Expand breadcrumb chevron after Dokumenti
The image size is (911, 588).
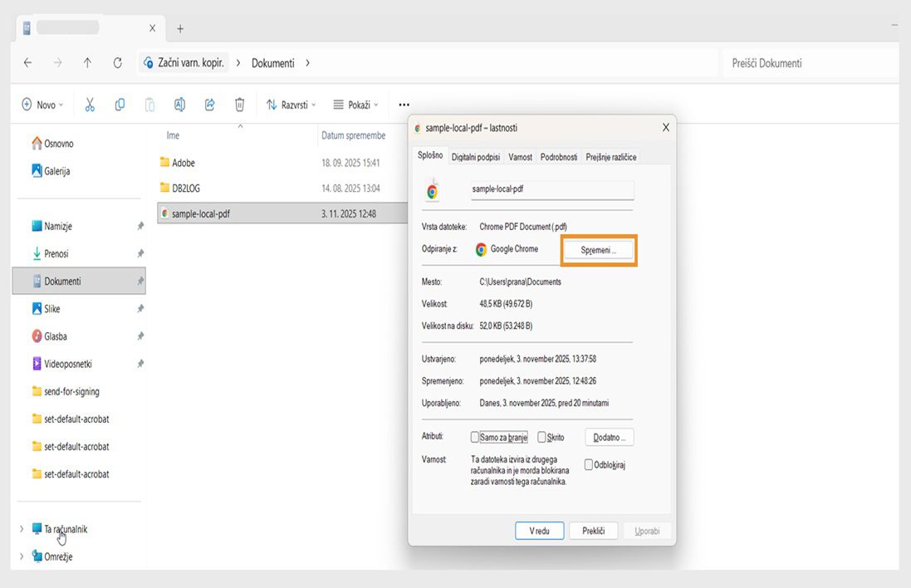click(x=307, y=63)
